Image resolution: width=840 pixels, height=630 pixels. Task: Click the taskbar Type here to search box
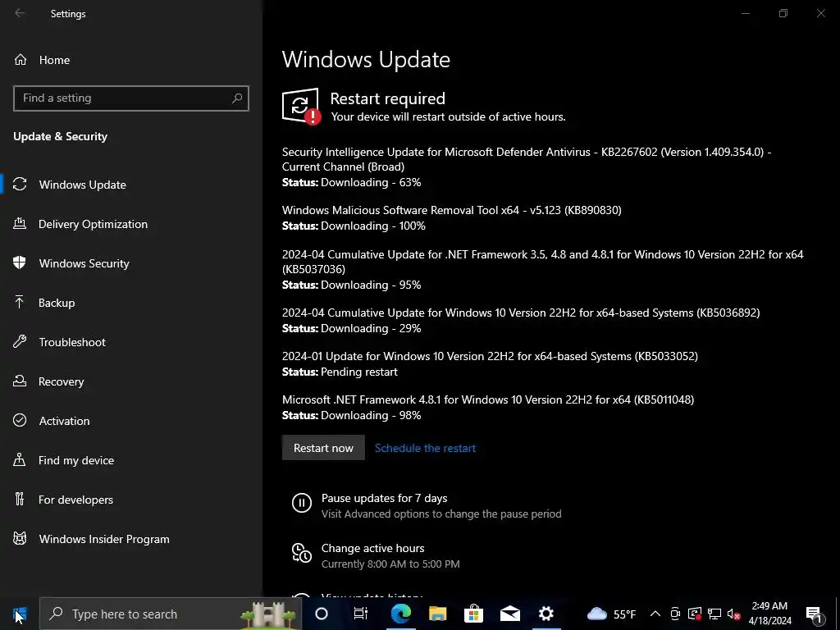point(171,614)
